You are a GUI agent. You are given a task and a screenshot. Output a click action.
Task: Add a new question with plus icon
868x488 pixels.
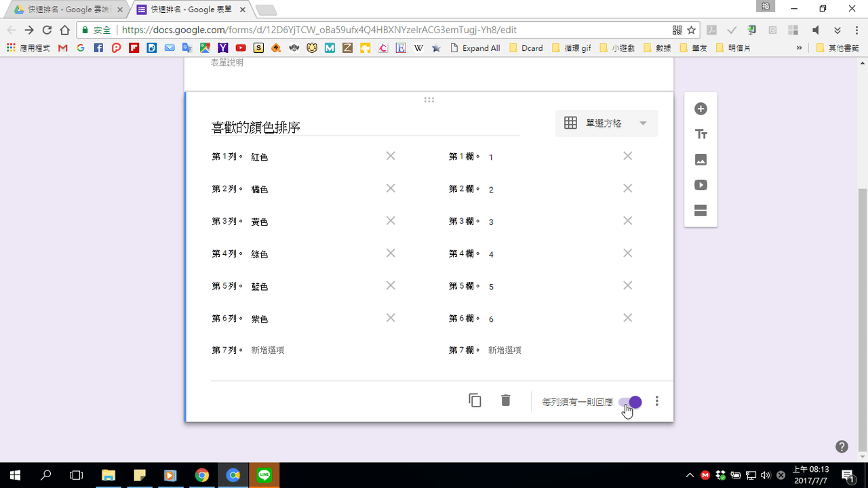pyautogui.click(x=701, y=109)
